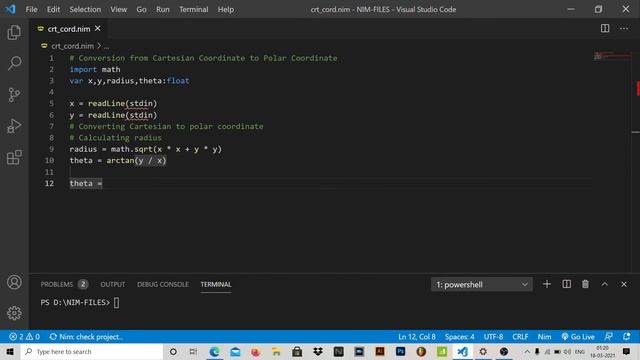Click the minimap code preview
The width and height of the screenshot is (640, 360).
click(612, 56)
